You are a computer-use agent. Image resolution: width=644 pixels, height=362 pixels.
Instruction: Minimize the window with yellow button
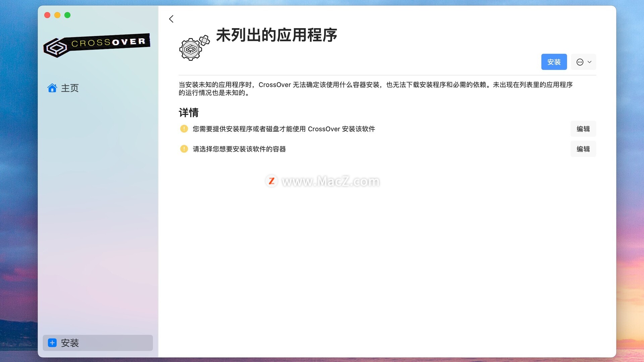click(x=57, y=15)
